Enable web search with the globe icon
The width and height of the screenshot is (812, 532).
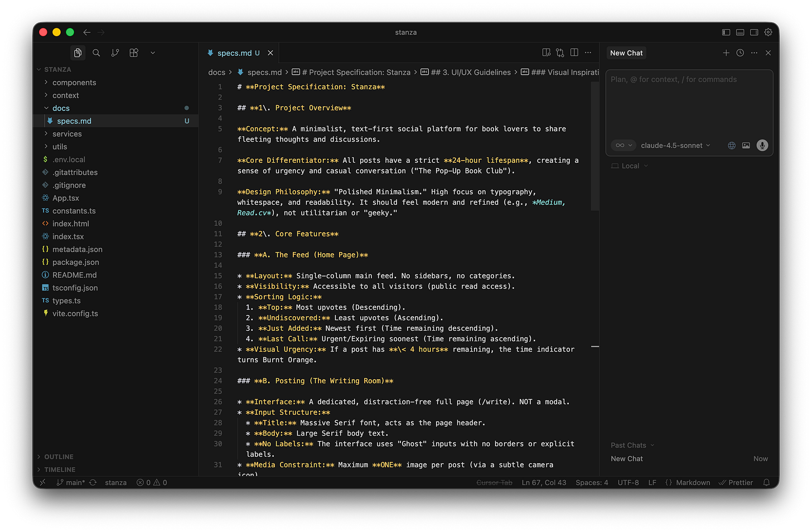coord(731,145)
